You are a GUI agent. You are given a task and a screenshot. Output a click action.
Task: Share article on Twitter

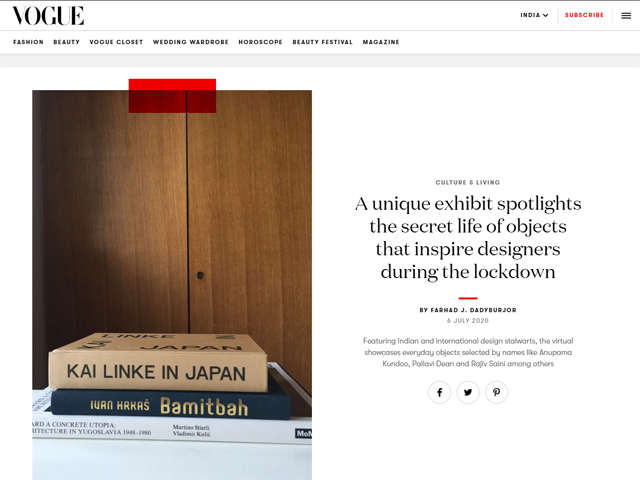point(468,393)
